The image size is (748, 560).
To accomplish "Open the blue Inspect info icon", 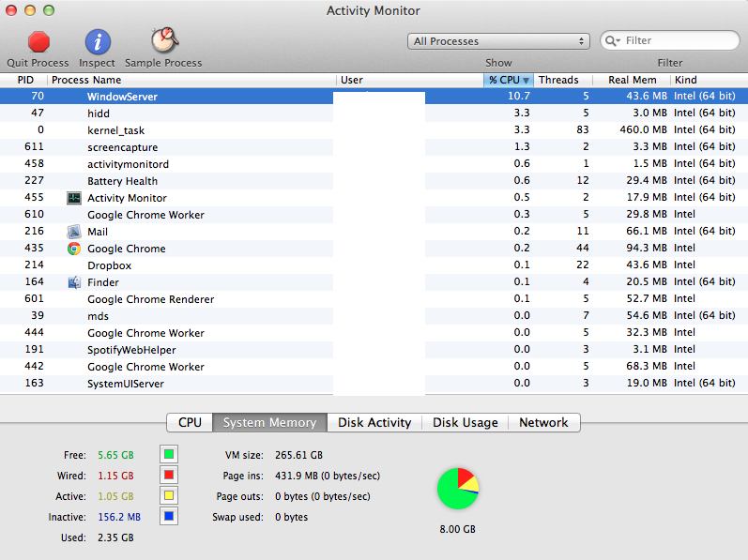I will click(x=98, y=41).
